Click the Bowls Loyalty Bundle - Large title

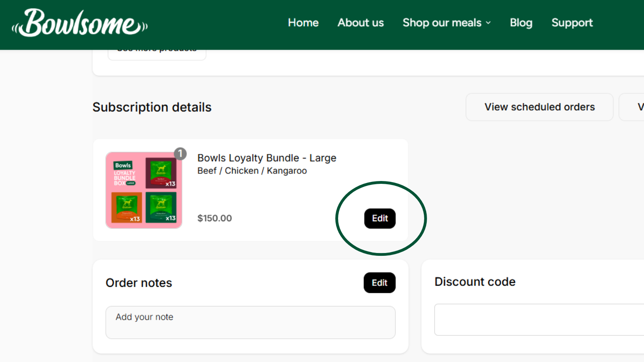click(x=266, y=158)
